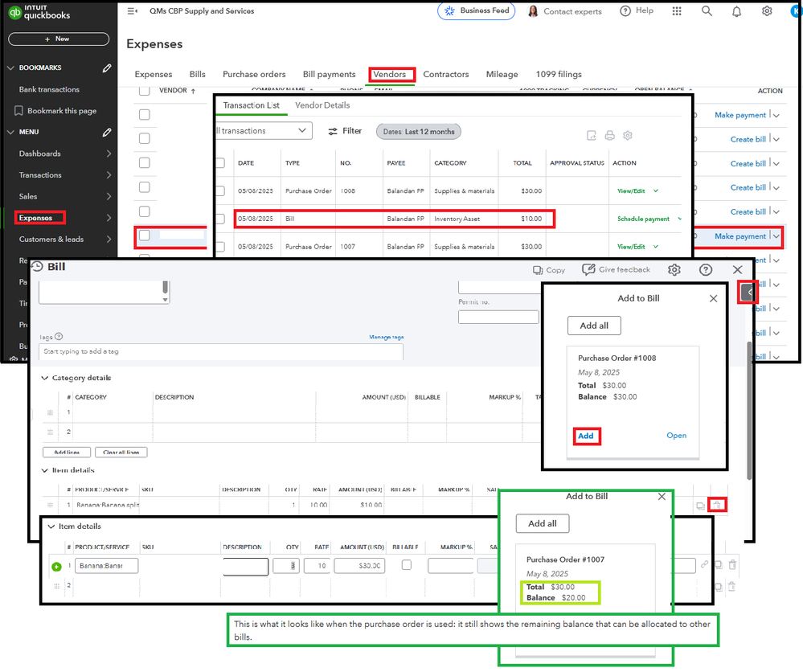Collapse the sidebar with the hamburger icon

(132, 10)
